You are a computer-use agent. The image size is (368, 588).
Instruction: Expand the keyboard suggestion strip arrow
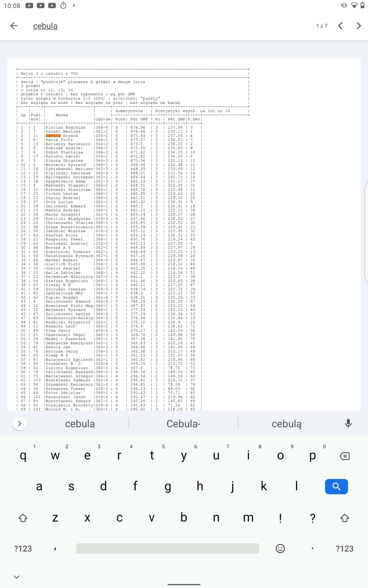click(x=19, y=424)
